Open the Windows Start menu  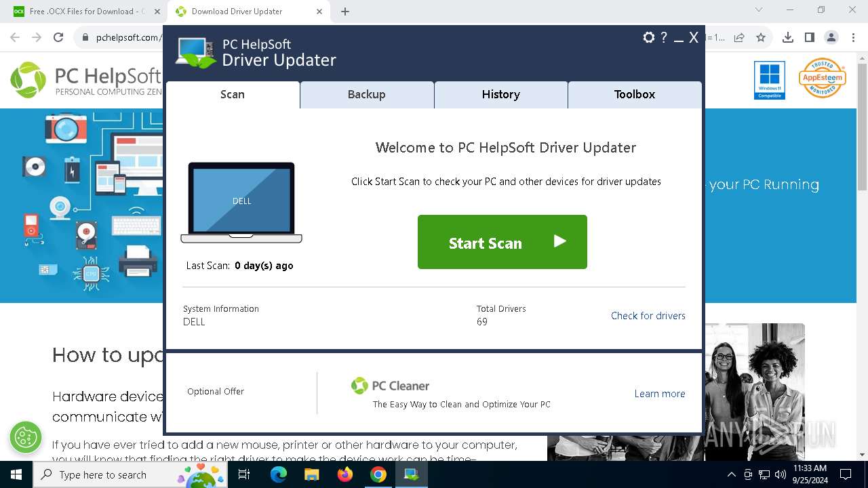16,474
